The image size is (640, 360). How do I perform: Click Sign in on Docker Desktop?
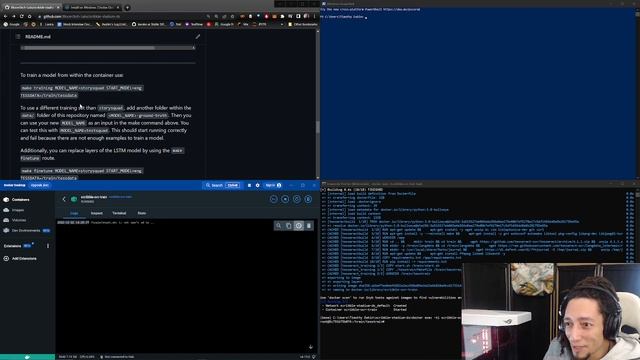click(273, 185)
